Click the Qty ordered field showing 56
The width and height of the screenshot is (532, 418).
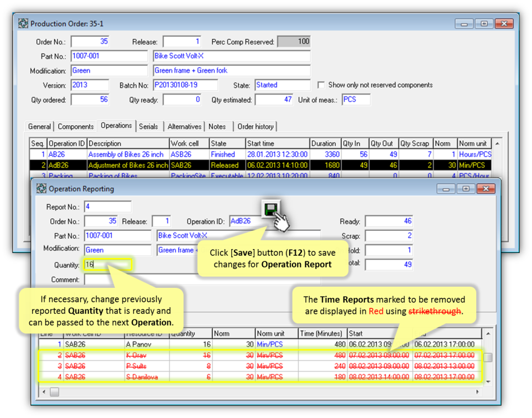coord(90,100)
